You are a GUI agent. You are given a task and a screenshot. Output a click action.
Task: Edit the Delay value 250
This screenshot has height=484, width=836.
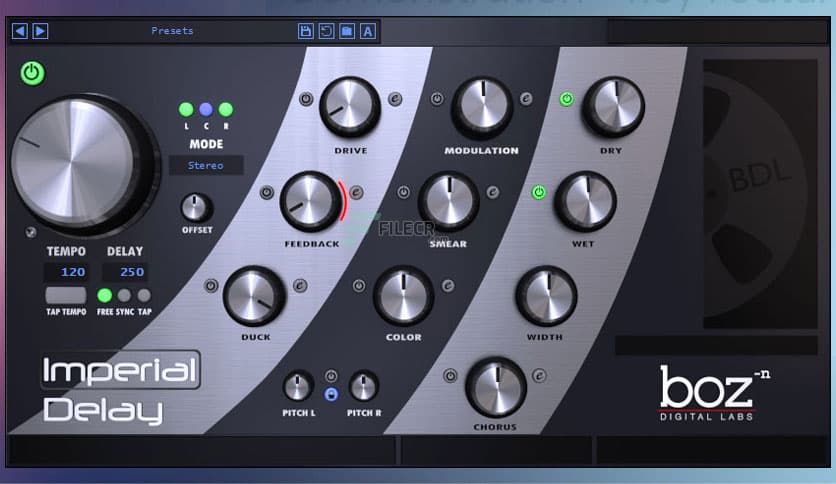(125, 272)
